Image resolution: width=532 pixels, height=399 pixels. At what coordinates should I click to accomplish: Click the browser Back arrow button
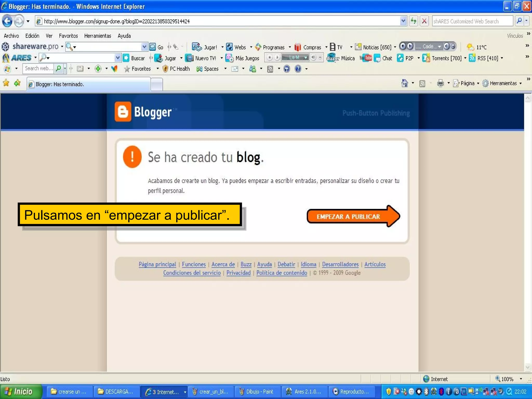[7, 21]
